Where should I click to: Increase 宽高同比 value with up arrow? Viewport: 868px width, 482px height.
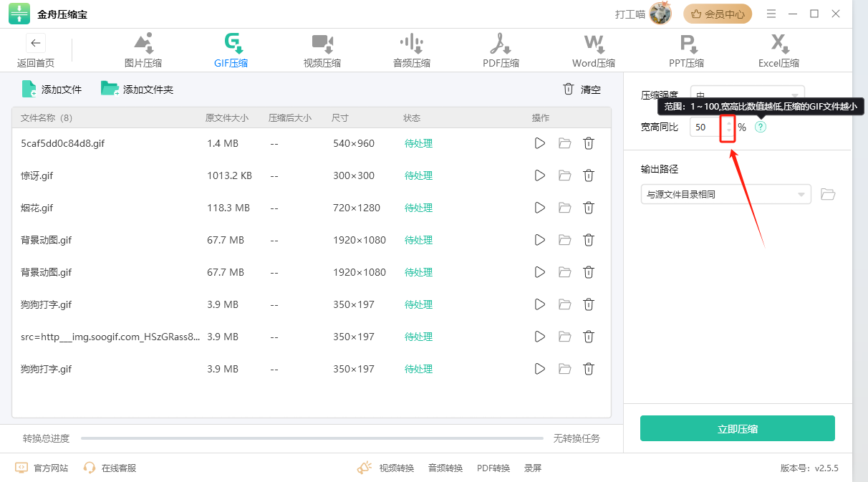729,123
